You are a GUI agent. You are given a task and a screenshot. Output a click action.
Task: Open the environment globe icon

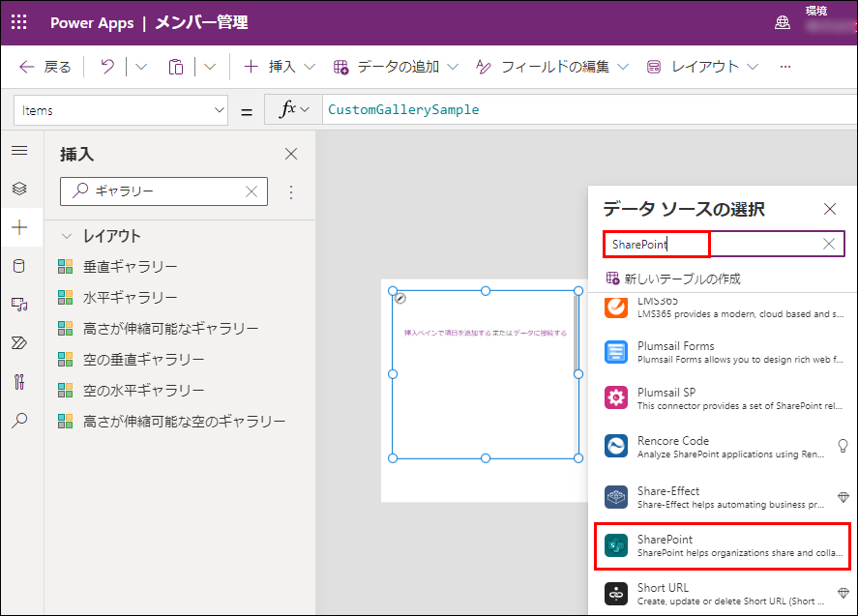(x=783, y=22)
